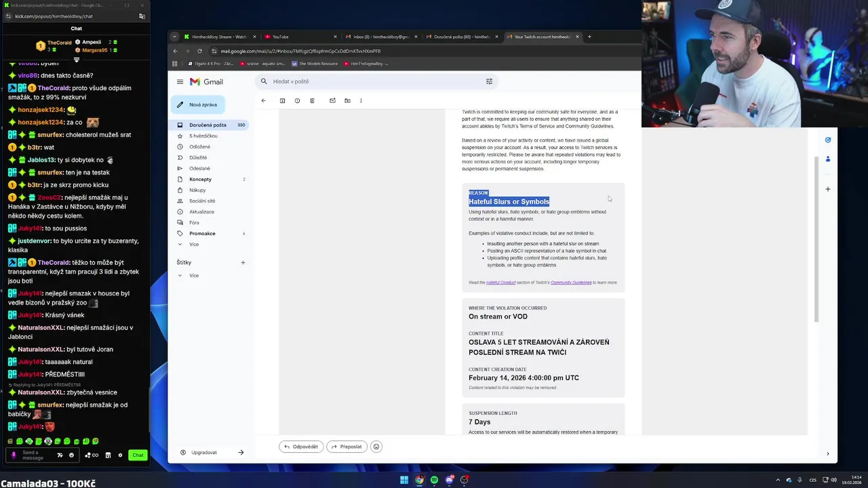
Task: Open more actions three-dot menu in Gmail toolbar
Action: click(x=361, y=100)
